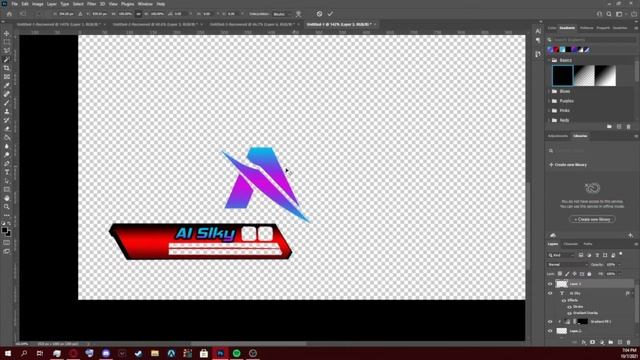Expand the Pinks gradient folder
640x360 pixels.
tap(549, 111)
